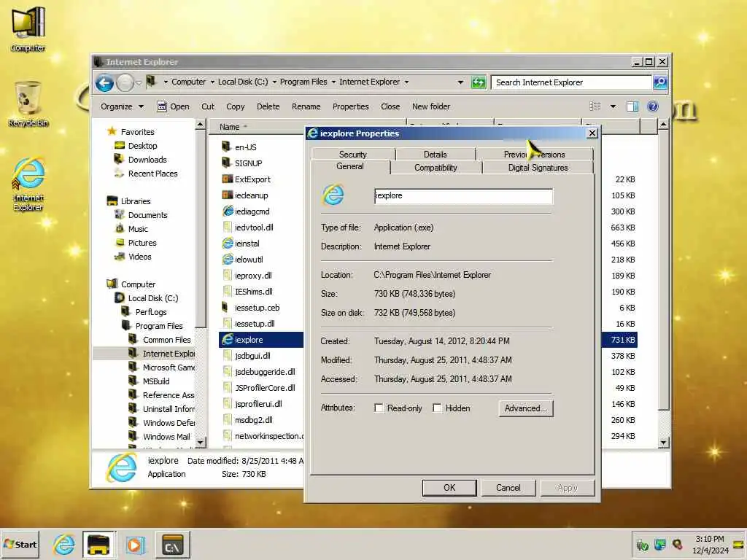Click the green Refresh icon beside address bar

click(479, 82)
